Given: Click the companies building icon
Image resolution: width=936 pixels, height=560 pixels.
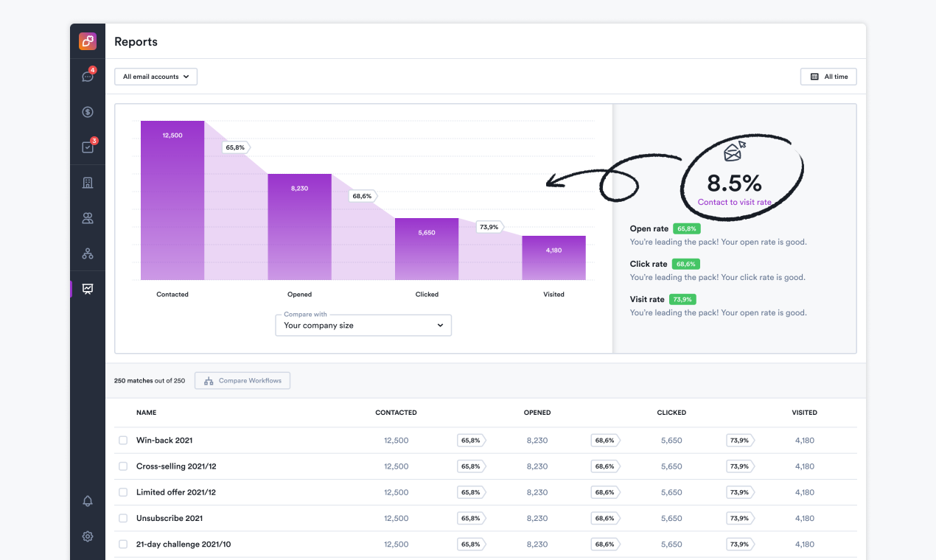Looking at the screenshot, I should tap(87, 182).
